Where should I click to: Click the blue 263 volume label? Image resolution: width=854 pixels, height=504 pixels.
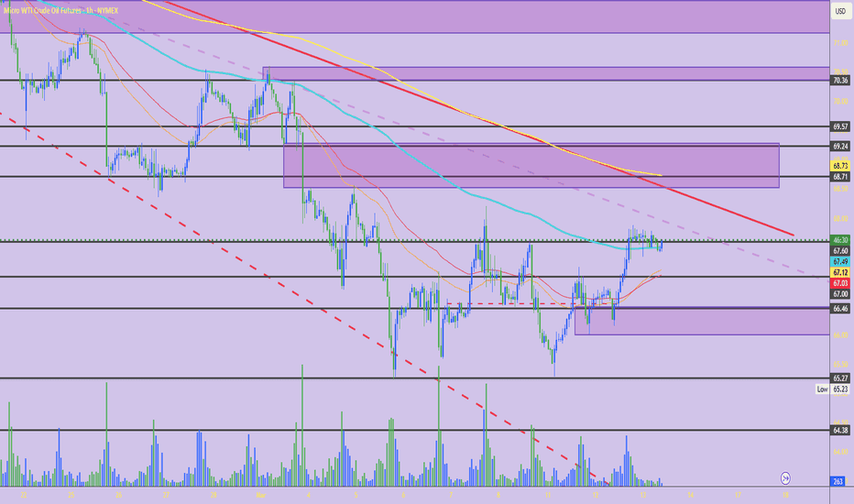coord(838,481)
